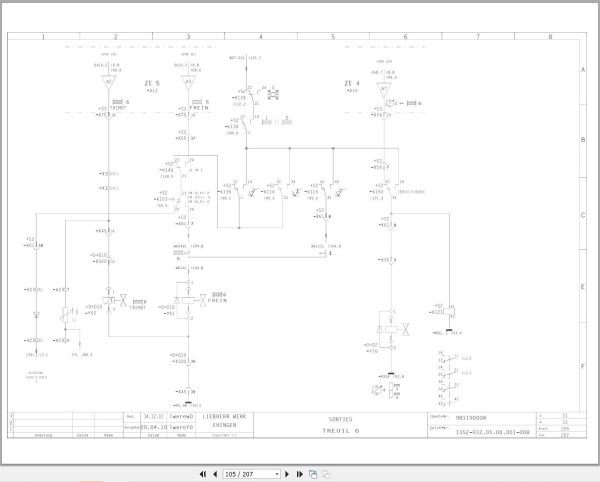Click the SORTIES title text
600x482 pixels.
click(340, 419)
